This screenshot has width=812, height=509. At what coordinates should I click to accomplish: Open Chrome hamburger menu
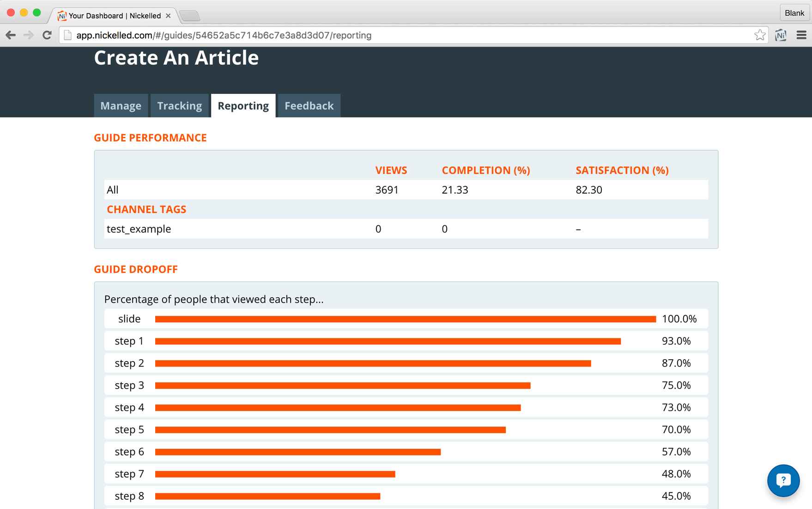[801, 35]
